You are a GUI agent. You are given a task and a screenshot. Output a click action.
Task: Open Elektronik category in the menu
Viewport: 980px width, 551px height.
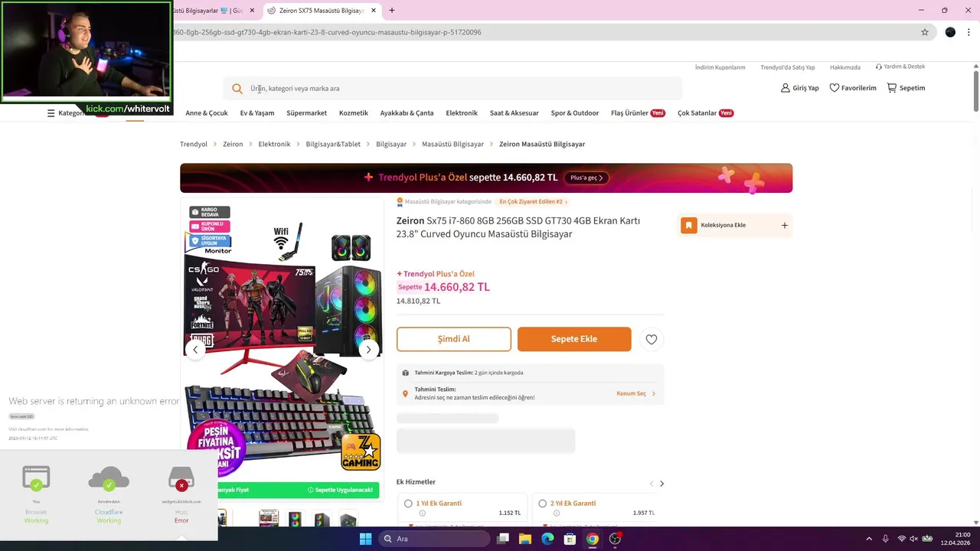462,113
